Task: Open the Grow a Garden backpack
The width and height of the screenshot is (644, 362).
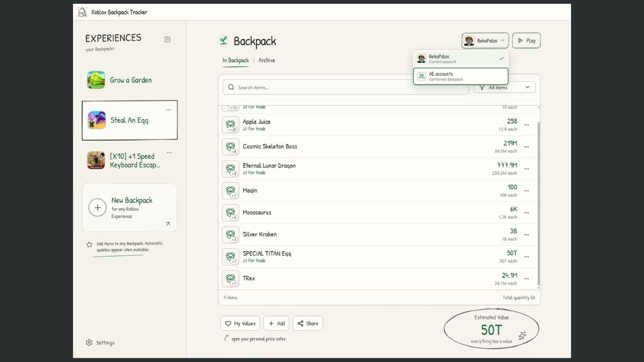Action: pos(129,80)
